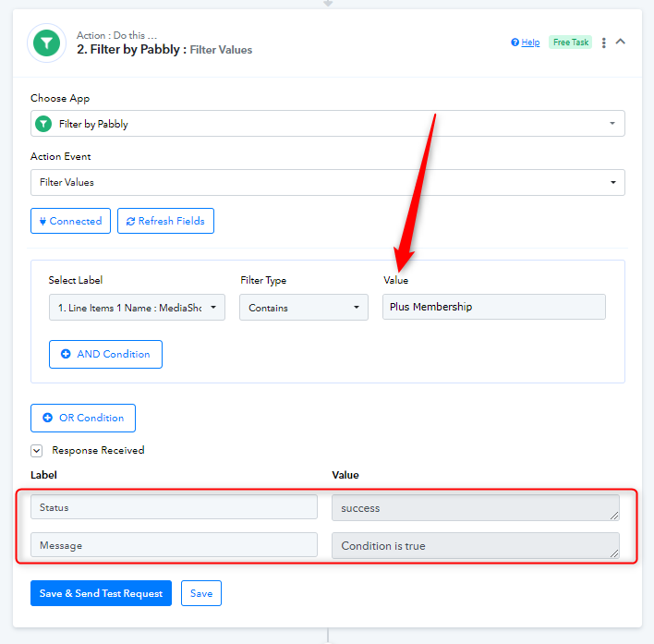Click the success value field
The image size is (654, 644).
point(476,507)
